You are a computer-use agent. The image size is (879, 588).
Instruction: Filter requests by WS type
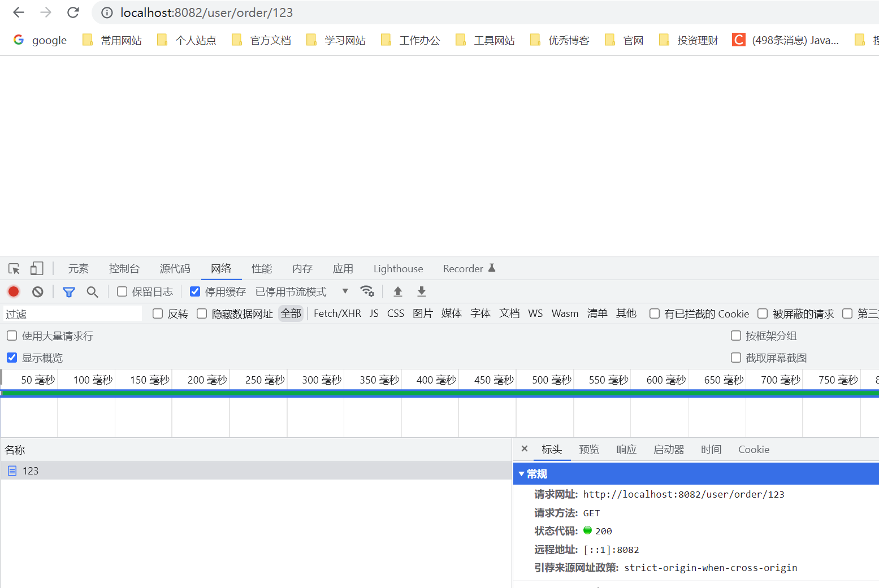[535, 313]
